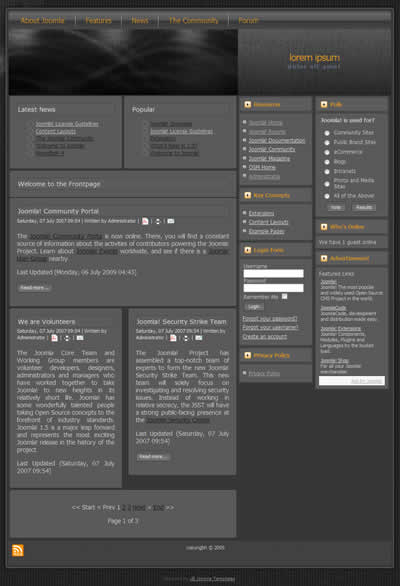The height and width of the screenshot is (586, 400).
Task: Open the Privacy Policy menu link
Action: [264, 373]
